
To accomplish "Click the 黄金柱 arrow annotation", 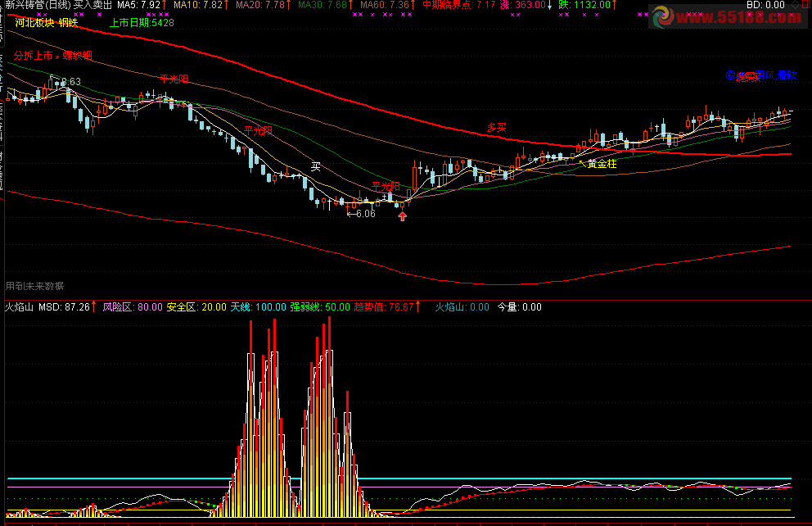I will pos(598,164).
